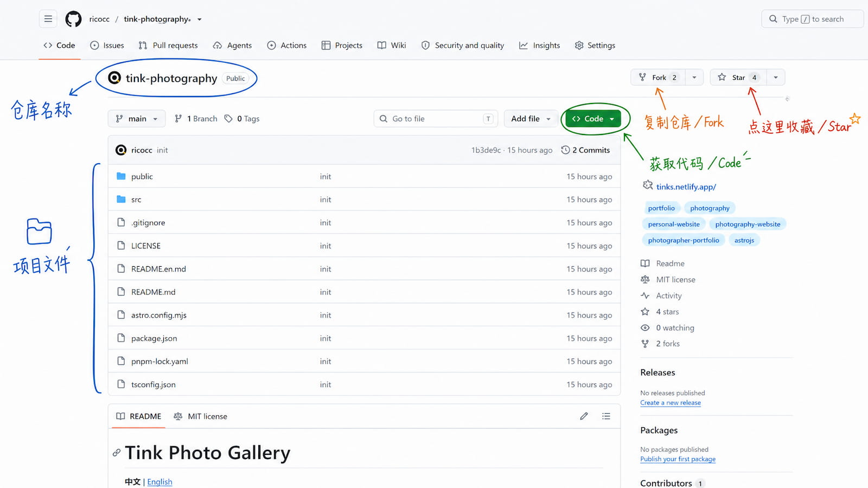Viewport: 868px width, 488px height.
Task: Fork the repository
Action: tap(658, 78)
